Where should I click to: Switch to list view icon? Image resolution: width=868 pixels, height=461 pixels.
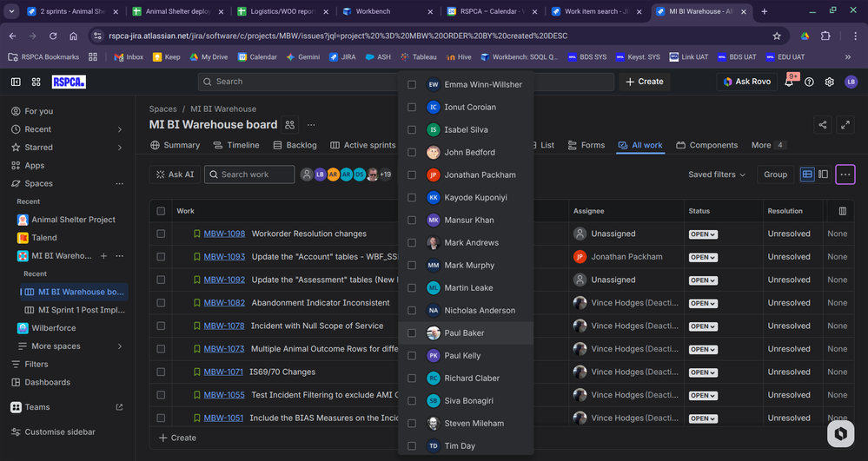point(807,175)
